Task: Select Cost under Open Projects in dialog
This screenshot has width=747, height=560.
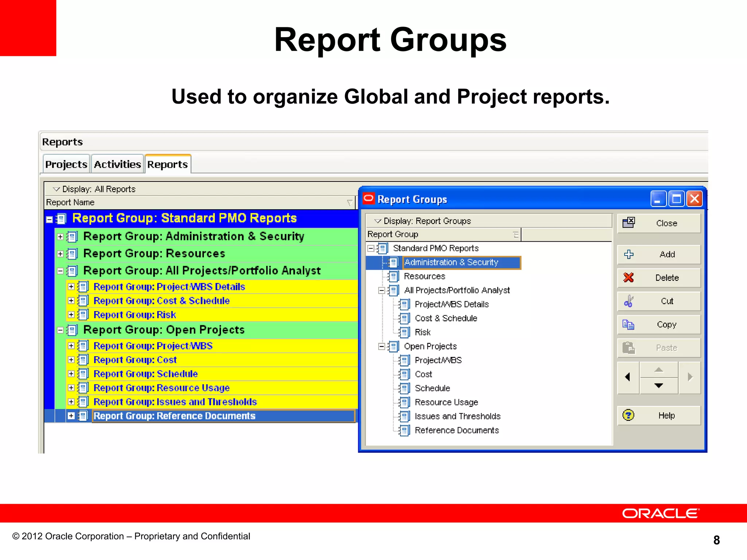Action: 423,374
